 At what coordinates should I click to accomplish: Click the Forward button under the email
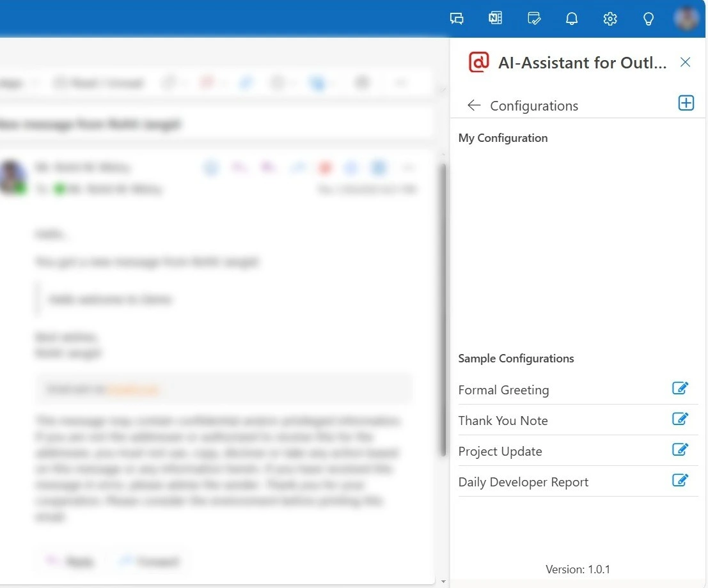(149, 561)
